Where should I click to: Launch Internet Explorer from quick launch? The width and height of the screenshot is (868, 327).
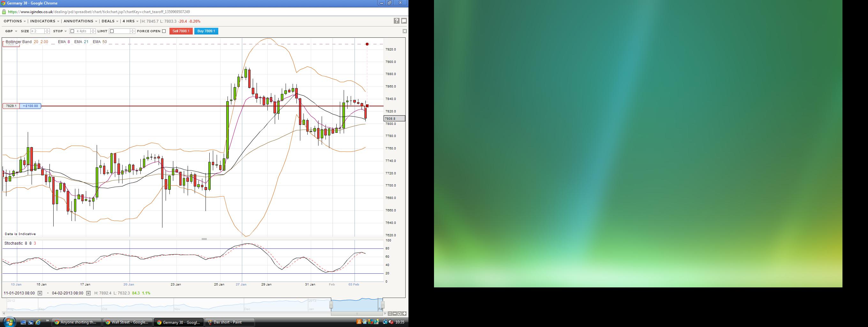coord(38,322)
